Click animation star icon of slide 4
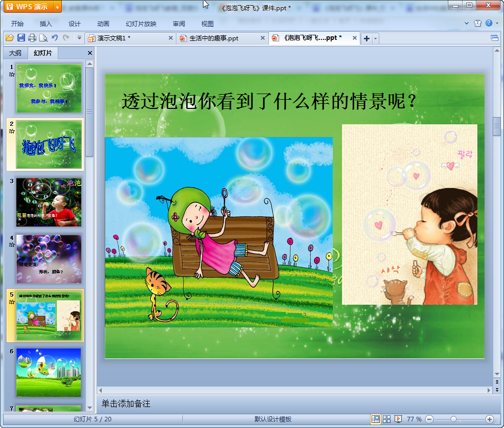The height and width of the screenshot is (428, 504). pyautogui.click(x=12, y=245)
